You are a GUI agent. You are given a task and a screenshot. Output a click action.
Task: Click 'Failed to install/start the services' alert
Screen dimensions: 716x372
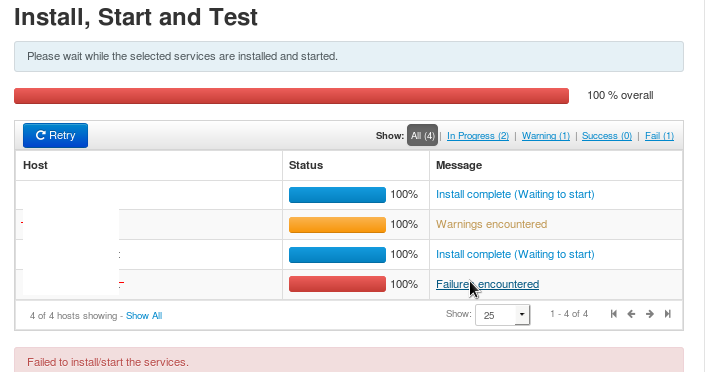pos(349,360)
